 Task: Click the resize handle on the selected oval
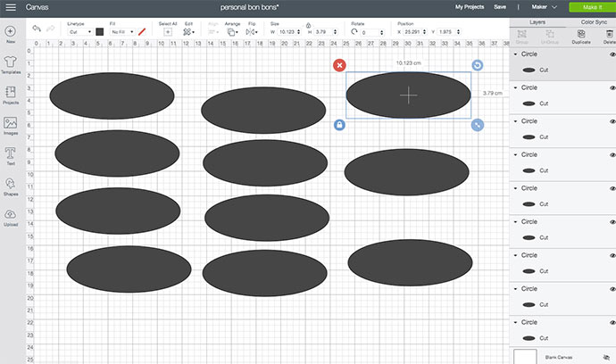(x=478, y=125)
